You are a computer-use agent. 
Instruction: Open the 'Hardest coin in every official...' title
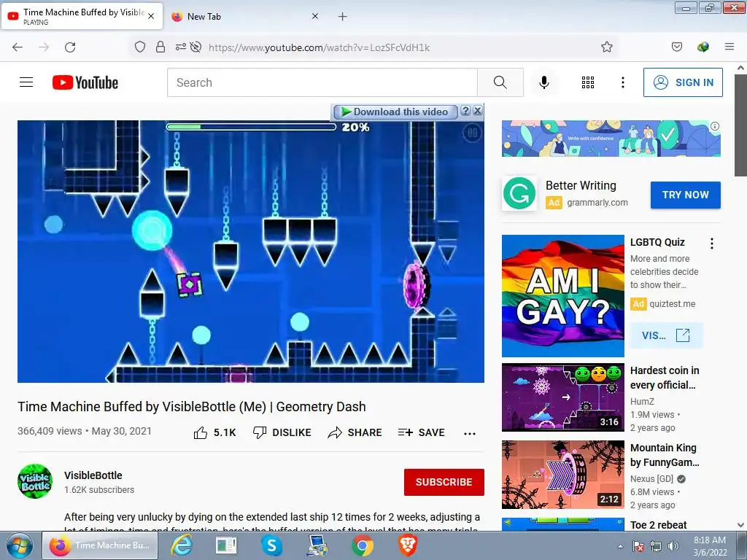click(x=665, y=377)
